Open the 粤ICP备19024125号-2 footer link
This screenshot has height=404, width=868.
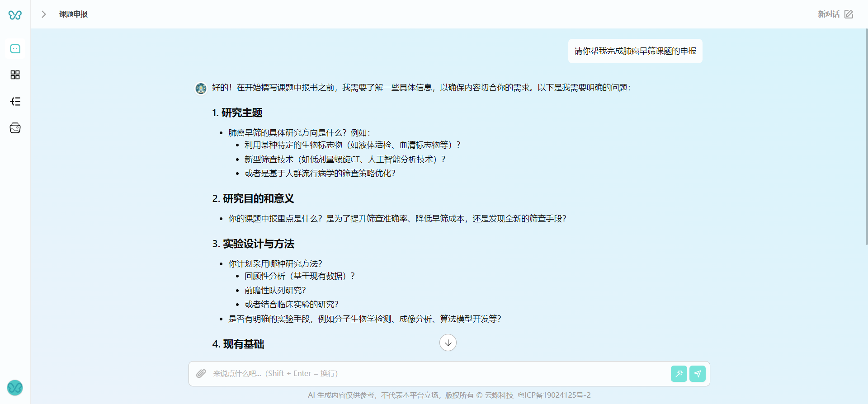[554, 395]
